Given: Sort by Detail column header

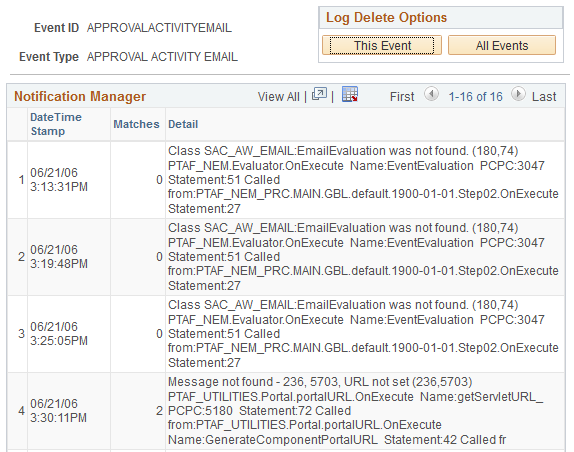Looking at the screenshot, I should [x=183, y=124].
